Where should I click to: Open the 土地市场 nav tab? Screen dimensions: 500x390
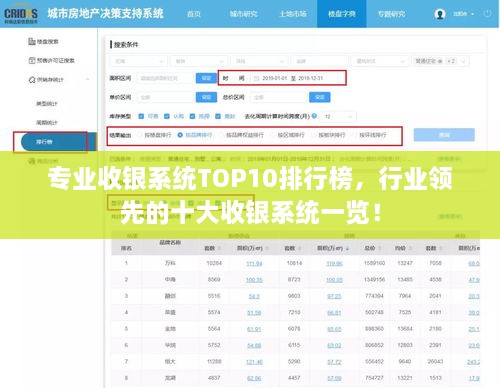[293, 14]
